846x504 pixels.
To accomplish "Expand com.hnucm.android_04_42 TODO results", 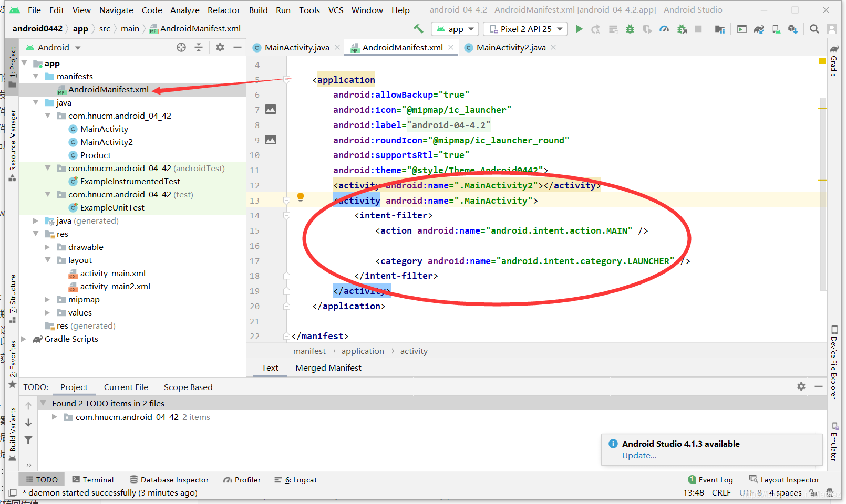I will point(54,417).
